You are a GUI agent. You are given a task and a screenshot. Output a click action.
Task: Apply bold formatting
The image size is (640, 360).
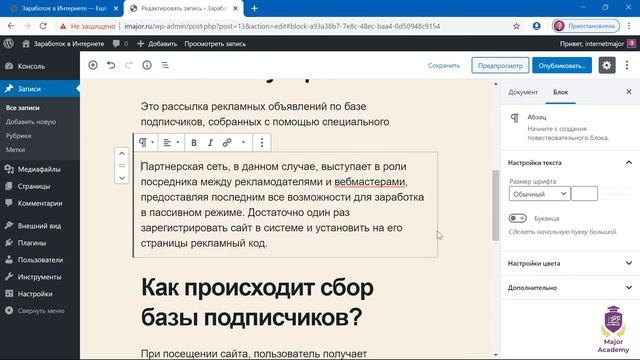tap(194, 142)
